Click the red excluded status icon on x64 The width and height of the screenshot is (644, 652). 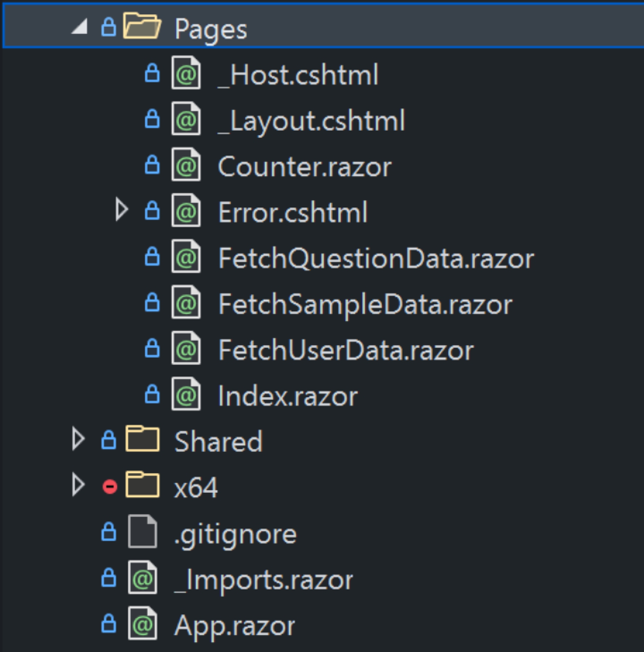click(110, 487)
